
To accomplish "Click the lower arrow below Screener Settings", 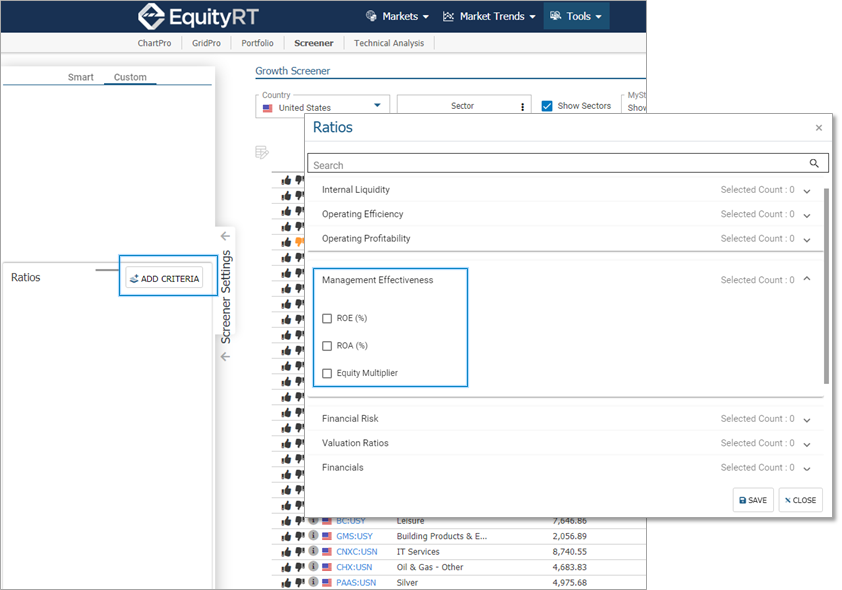I will [226, 356].
